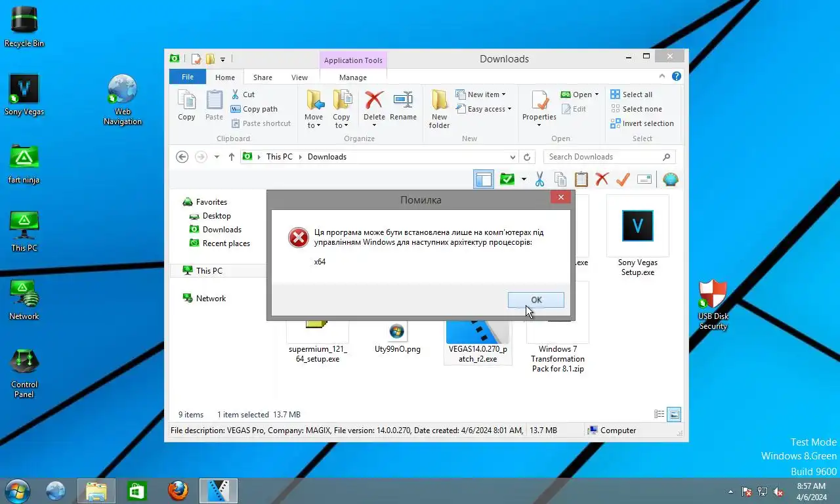Click This PC in the address bar
The height and width of the screenshot is (504, 840).
click(x=280, y=157)
